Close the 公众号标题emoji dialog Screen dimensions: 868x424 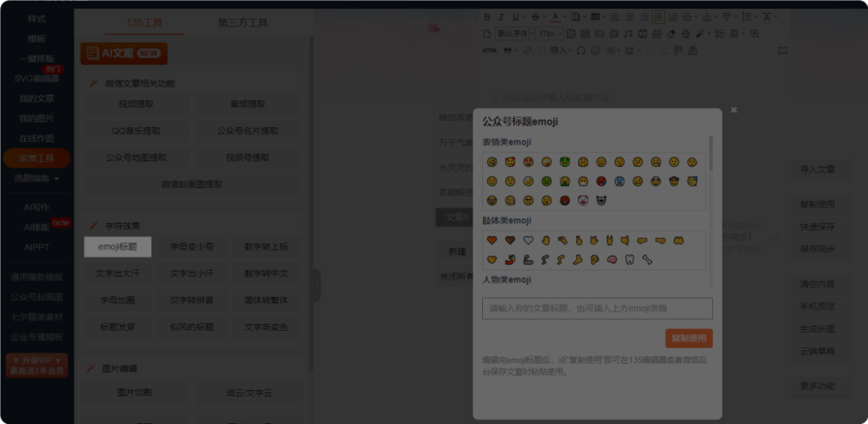coord(734,110)
